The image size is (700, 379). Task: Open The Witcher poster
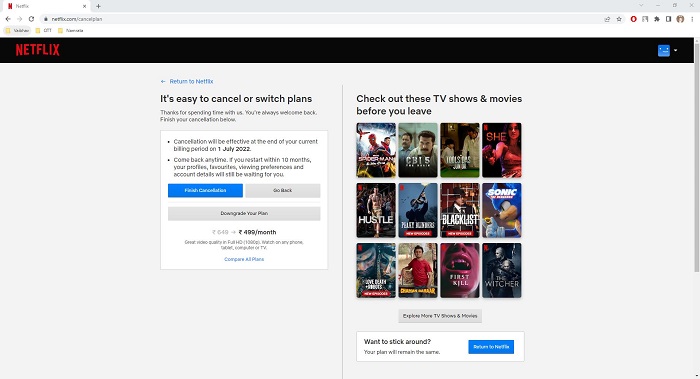click(502, 271)
